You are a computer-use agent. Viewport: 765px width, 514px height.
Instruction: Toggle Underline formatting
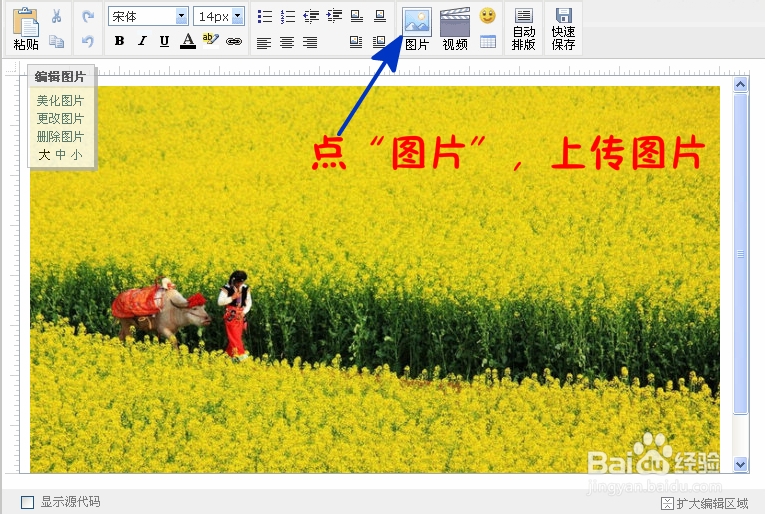(164, 41)
